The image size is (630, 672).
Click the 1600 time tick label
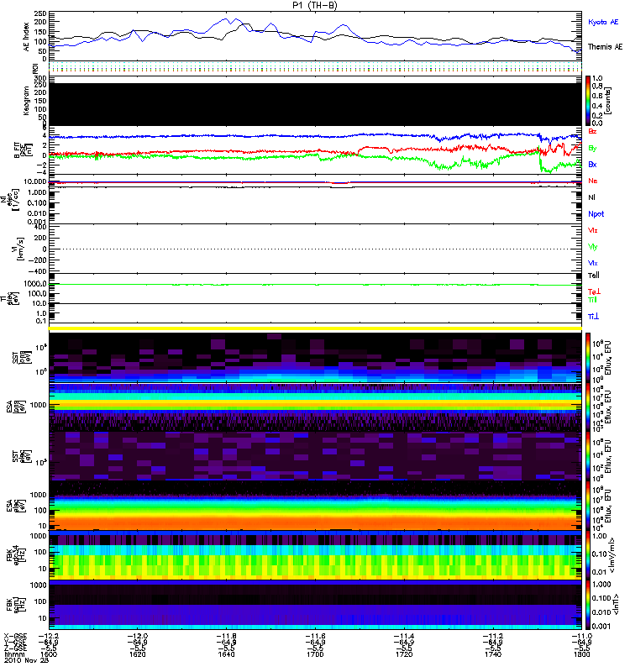[x=49, y=654]
